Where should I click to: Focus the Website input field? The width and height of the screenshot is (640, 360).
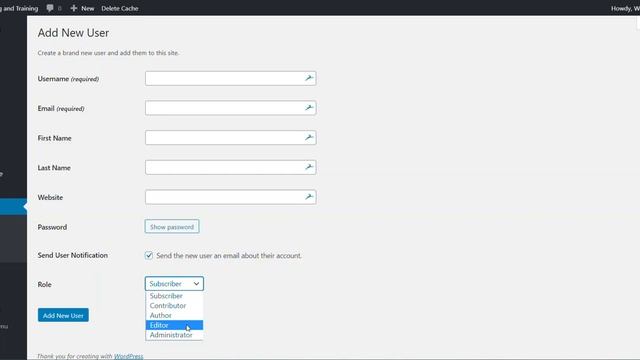230,197
